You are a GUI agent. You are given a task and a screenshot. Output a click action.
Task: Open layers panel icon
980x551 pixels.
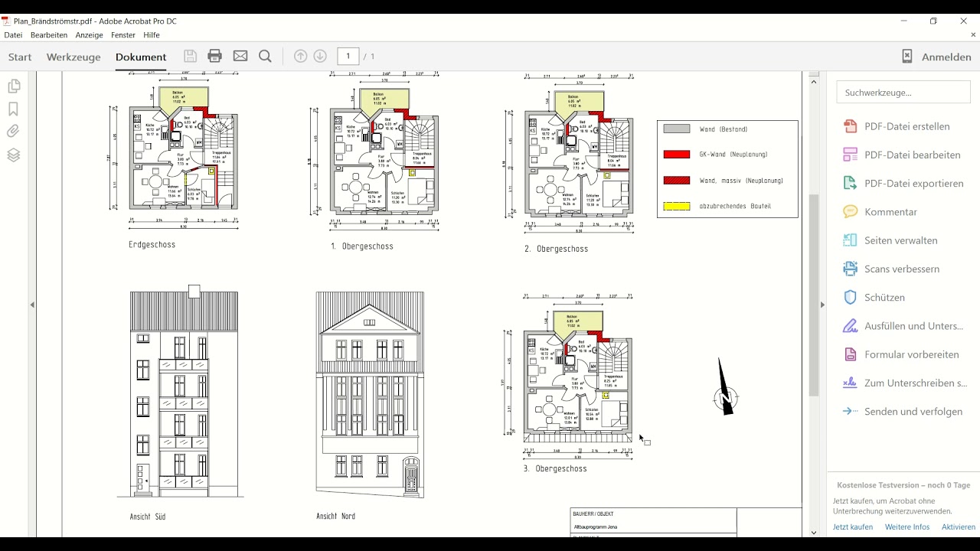[13, 155]
